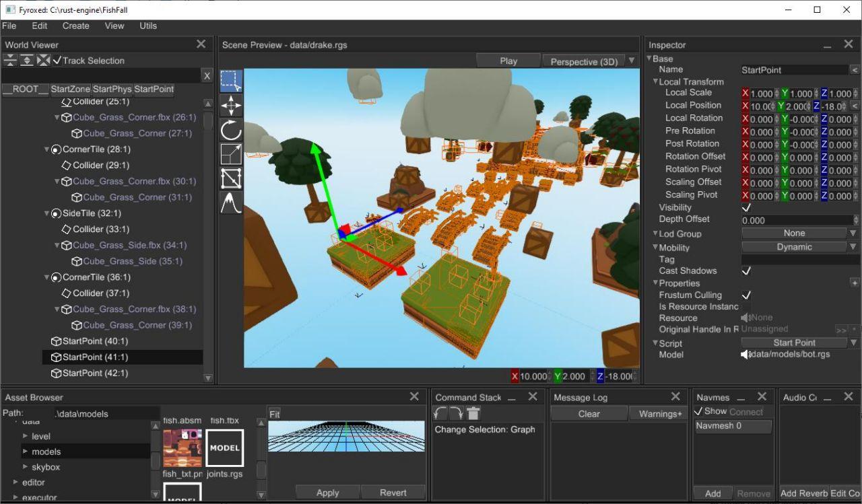Open the Mobility Dynamic dropdown
Image resolution: width=862 pixels, height=504 pixels.
point(853,247)
